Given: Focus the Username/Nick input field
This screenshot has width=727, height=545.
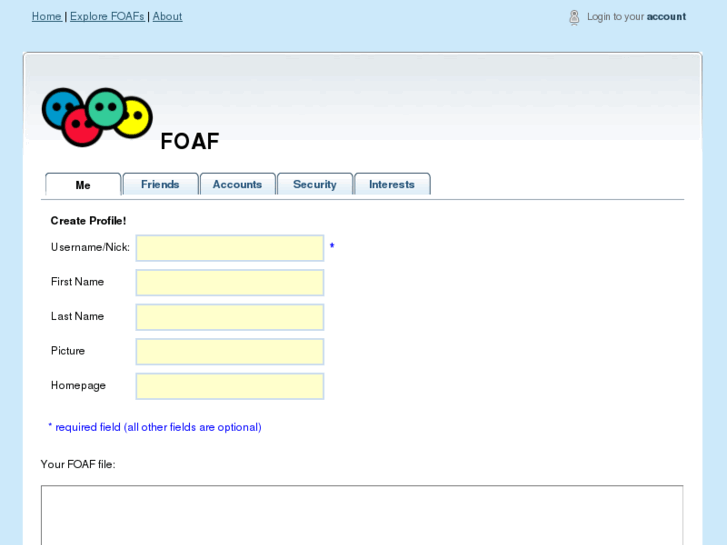Looking at the screenshot, I should (230, 248).
